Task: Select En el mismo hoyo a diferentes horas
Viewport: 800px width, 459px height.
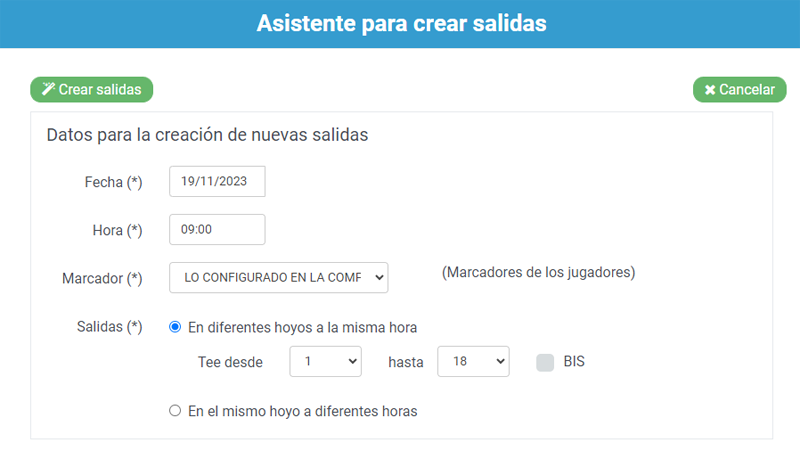Action: click(x=175, y=411)
